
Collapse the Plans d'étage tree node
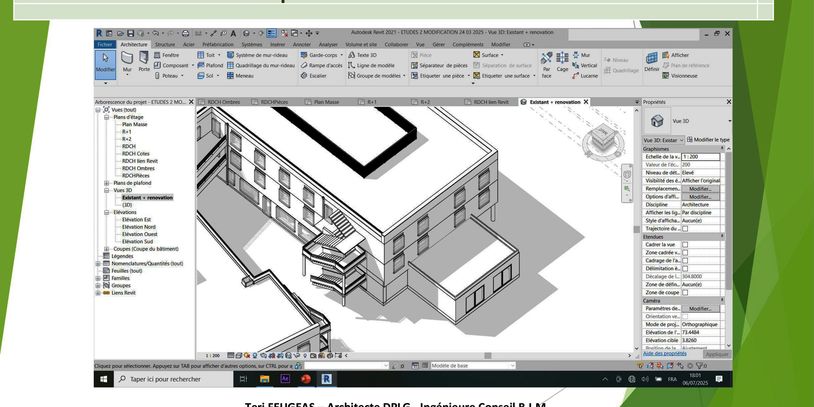pyautogui.click(x=106, y=117)
